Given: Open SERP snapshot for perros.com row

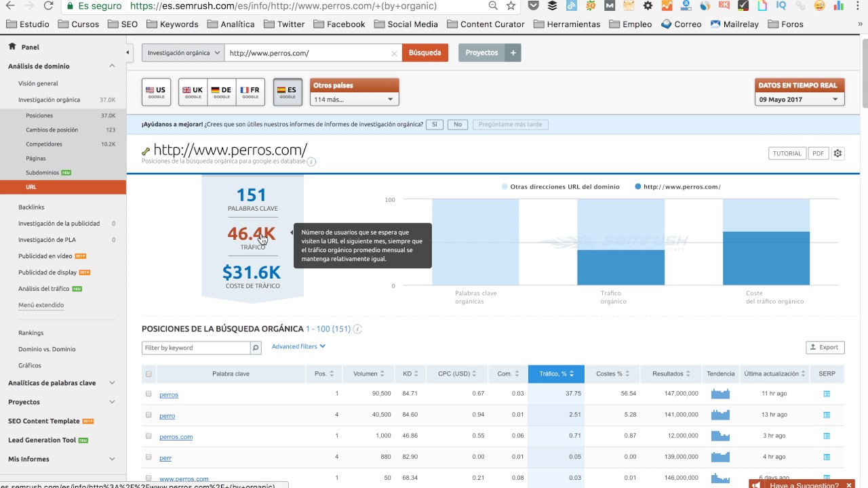Looking at the screenshot, I should coord(827,436).
